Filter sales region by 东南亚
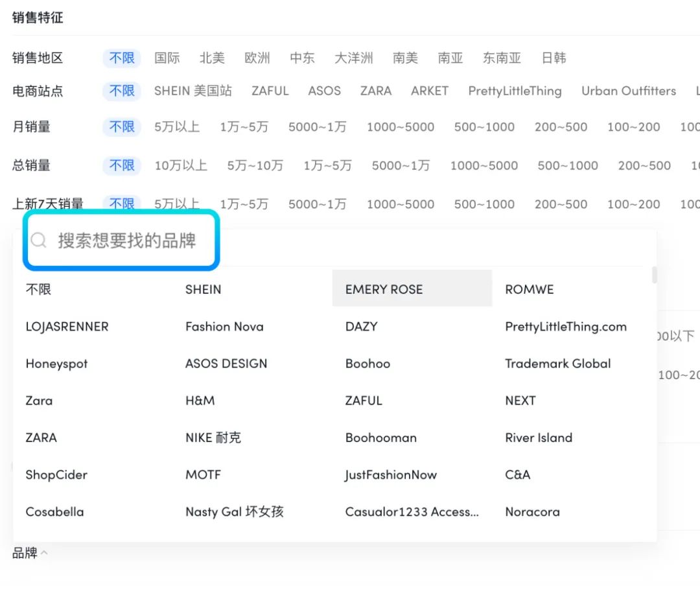 pos(502,58)
